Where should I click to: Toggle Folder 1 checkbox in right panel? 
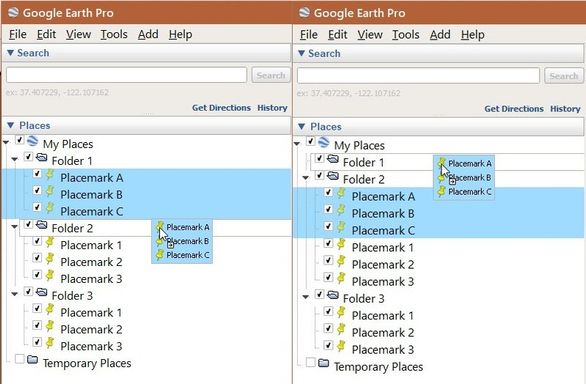click(319, 159)
